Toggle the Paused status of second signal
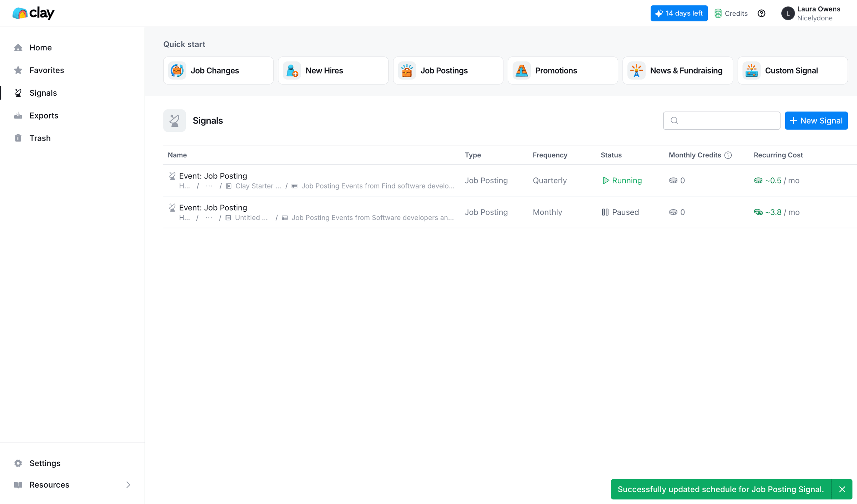 [620, 212]
